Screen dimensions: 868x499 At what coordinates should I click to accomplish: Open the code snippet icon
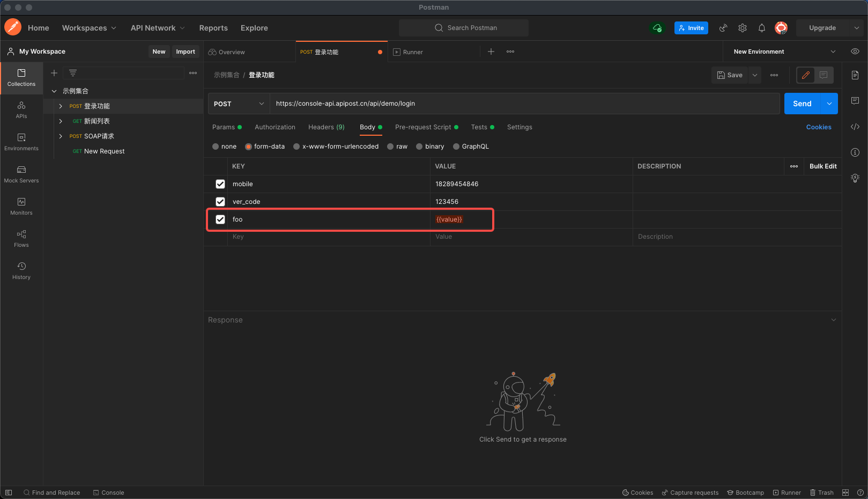[855, 127]
